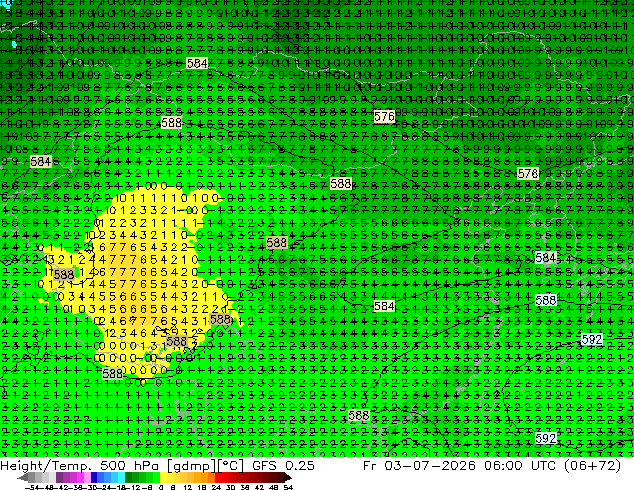Click the yellow swatch in the temperature legend
The height and width of the screenshot is (490, 634).
163,477
